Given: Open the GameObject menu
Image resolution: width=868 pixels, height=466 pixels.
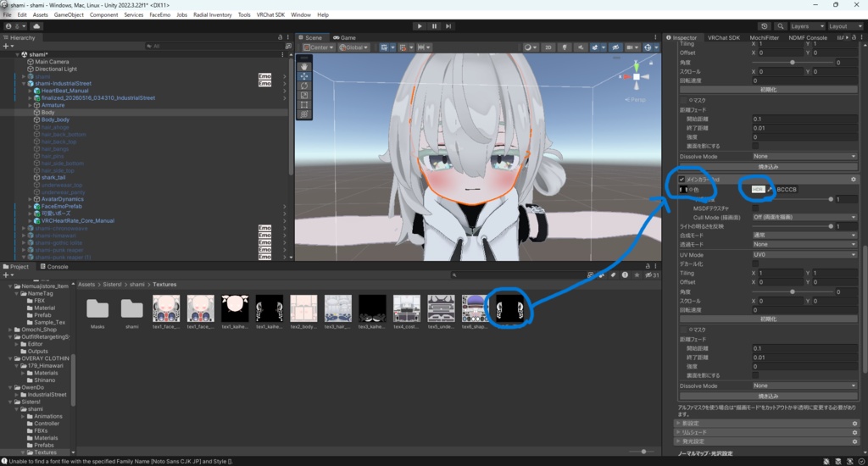Looking at the screenshot, I should [x=69, y=15].
